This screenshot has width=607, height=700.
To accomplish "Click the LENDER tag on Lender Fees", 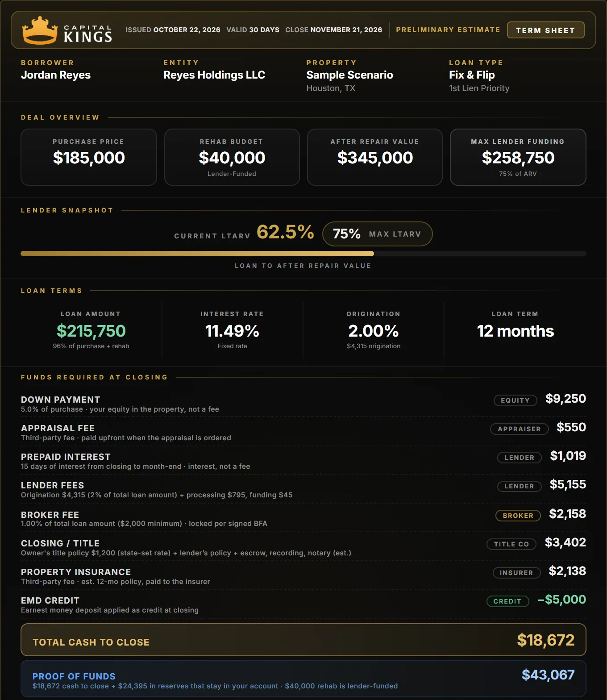I will coord(519,486).
